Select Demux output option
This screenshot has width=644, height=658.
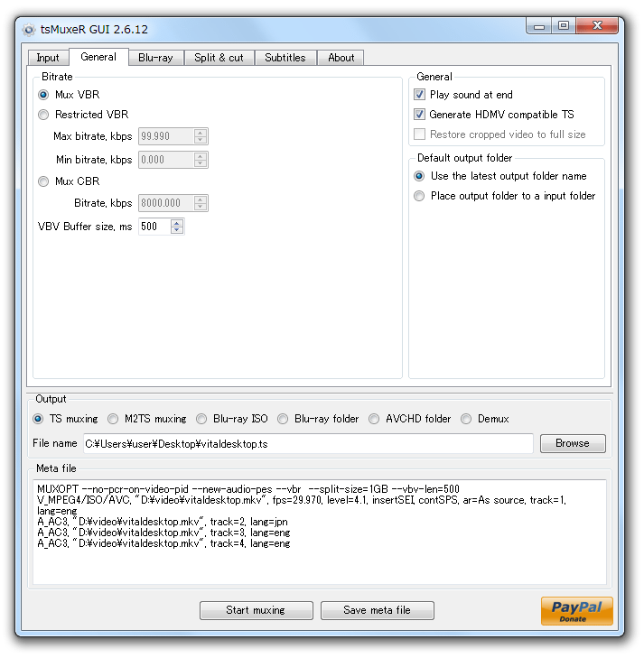click(x=466, y=419)
